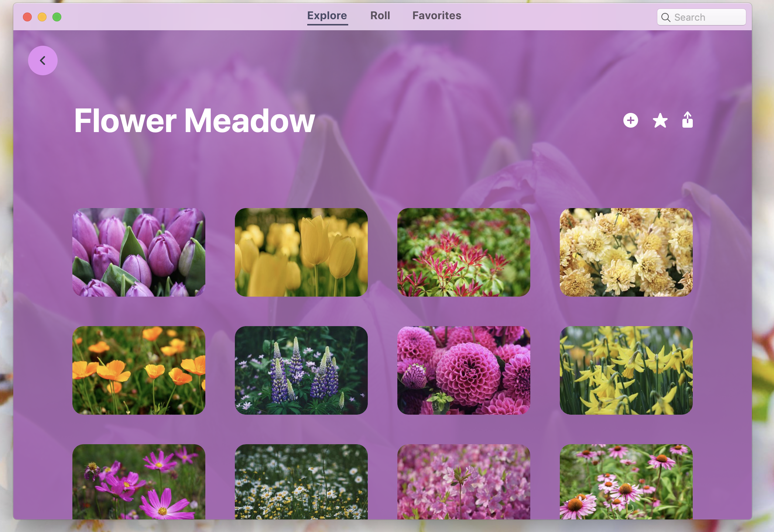Go back with the chevron button
This screenshot has height=532, width=774.
[x=43, y=61]
